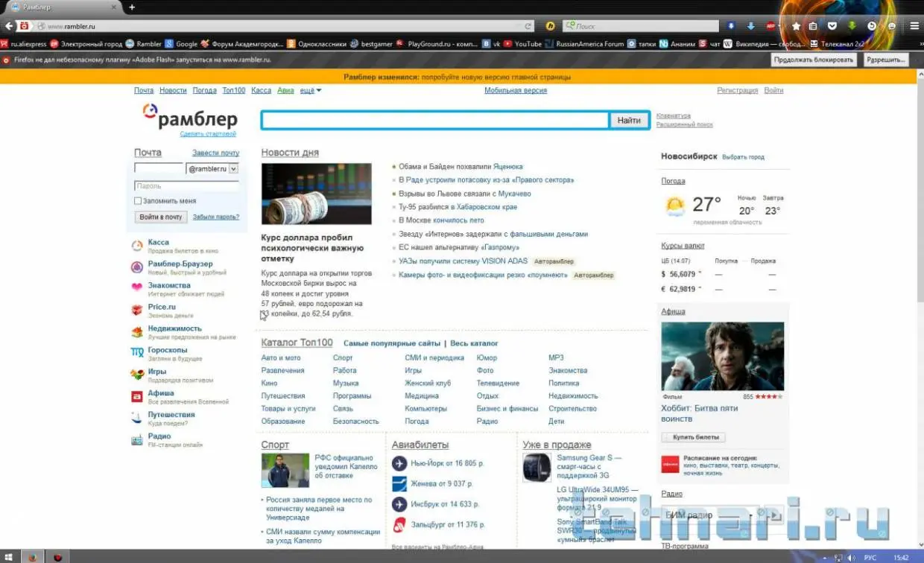
Task: Click the Price.ru red box icon
Action: pos(137,310)
